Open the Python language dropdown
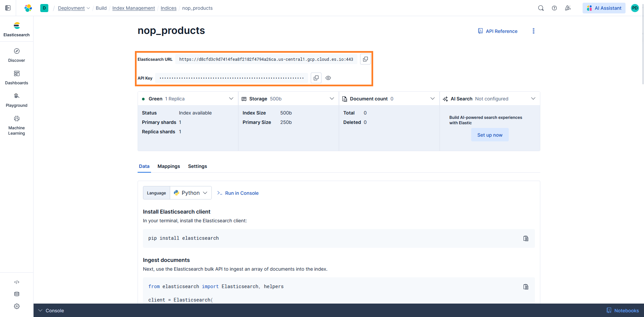This screenshot has height=317, width=644. (x=191, y=193)
